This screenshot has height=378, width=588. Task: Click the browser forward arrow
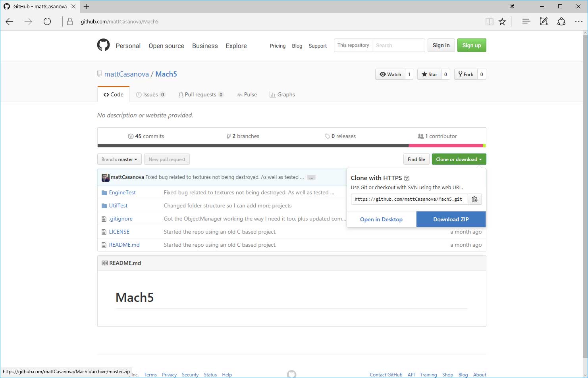[x=28, y=22]
